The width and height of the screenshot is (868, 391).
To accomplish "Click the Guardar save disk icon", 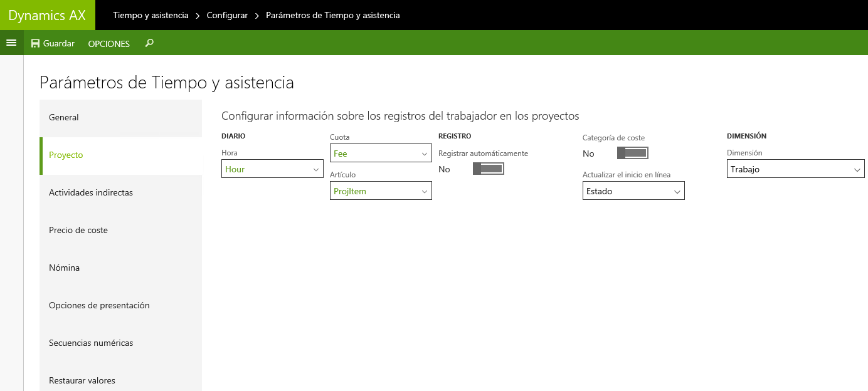I will [35, 43].
